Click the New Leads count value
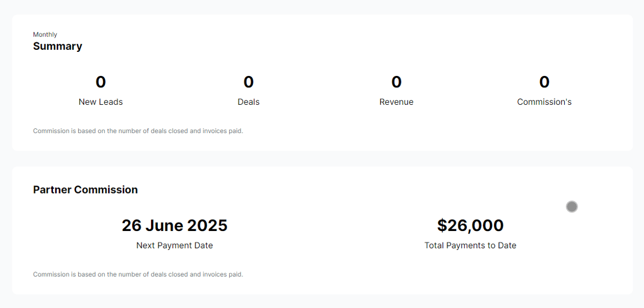 pyautogui.click(x=101, y=82)
